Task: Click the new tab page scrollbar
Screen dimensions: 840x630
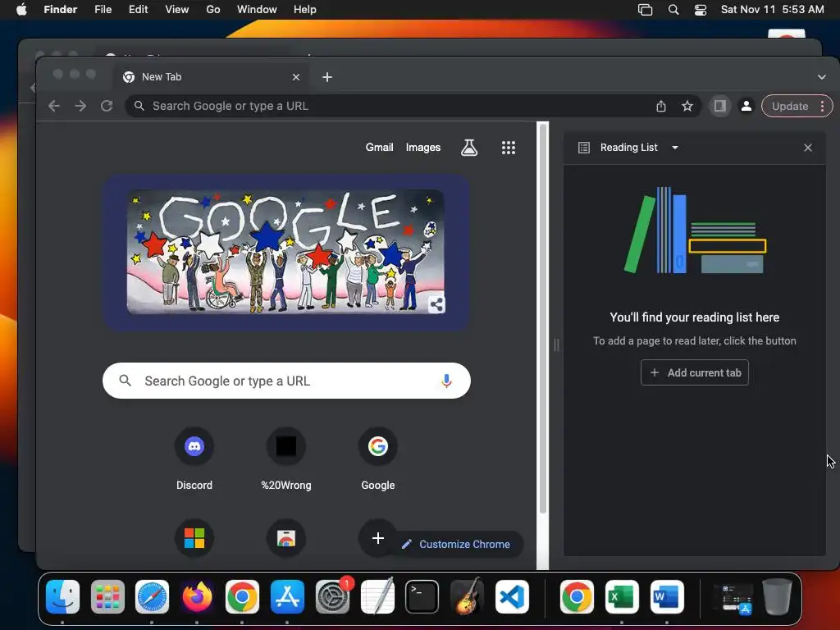Action: click(543, 319)
